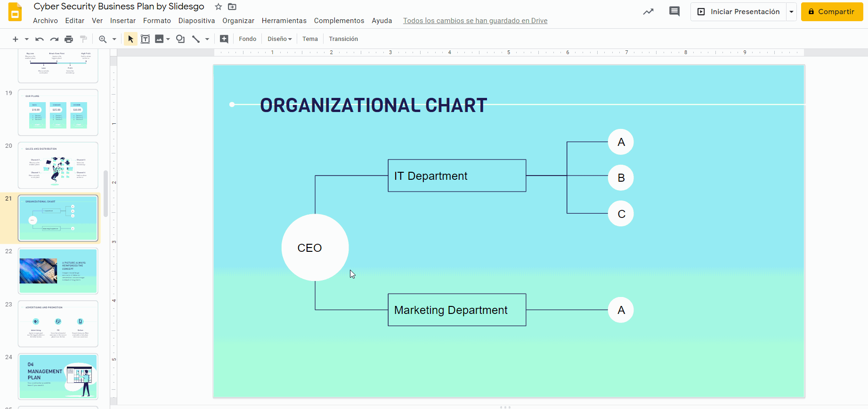The height and width of the screenshot is (409, 868).
Task: Open the Editar menu
Action: [x=75, y=21]
